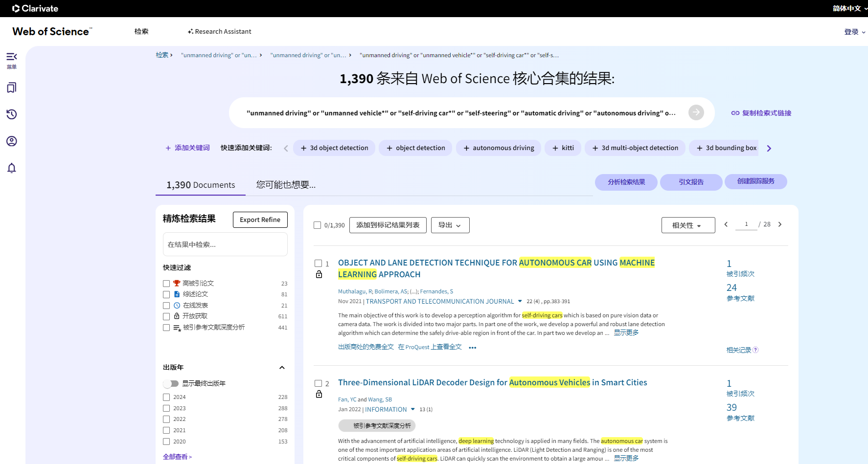Click the 引文报告 button
The width and height of the screenshot is (868, 464).
691,182
